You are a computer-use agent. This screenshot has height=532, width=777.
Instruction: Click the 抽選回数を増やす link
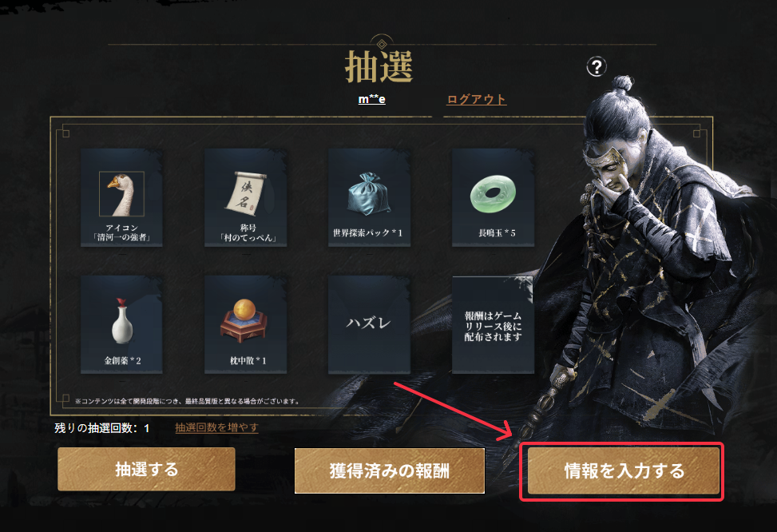[x=216, y=427]
